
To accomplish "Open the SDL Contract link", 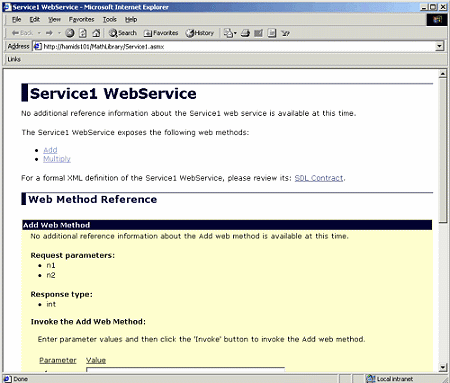I will click(319, 178).
